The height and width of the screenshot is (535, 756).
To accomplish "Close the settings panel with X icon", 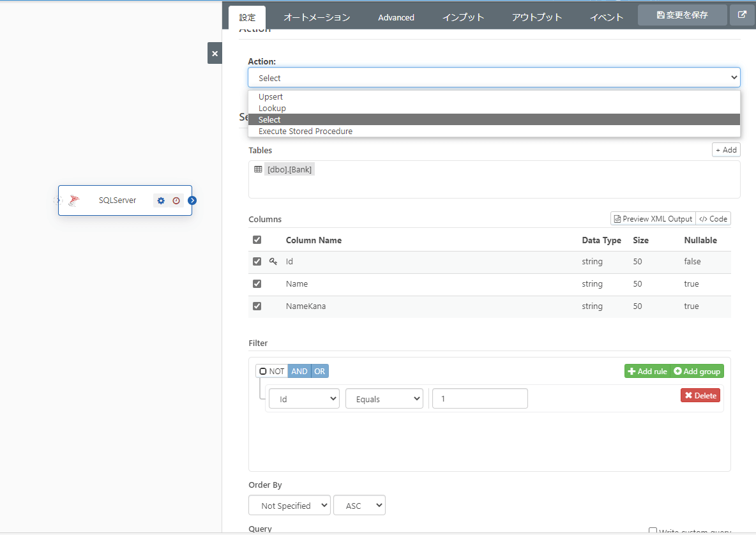I will pos(215,54).
